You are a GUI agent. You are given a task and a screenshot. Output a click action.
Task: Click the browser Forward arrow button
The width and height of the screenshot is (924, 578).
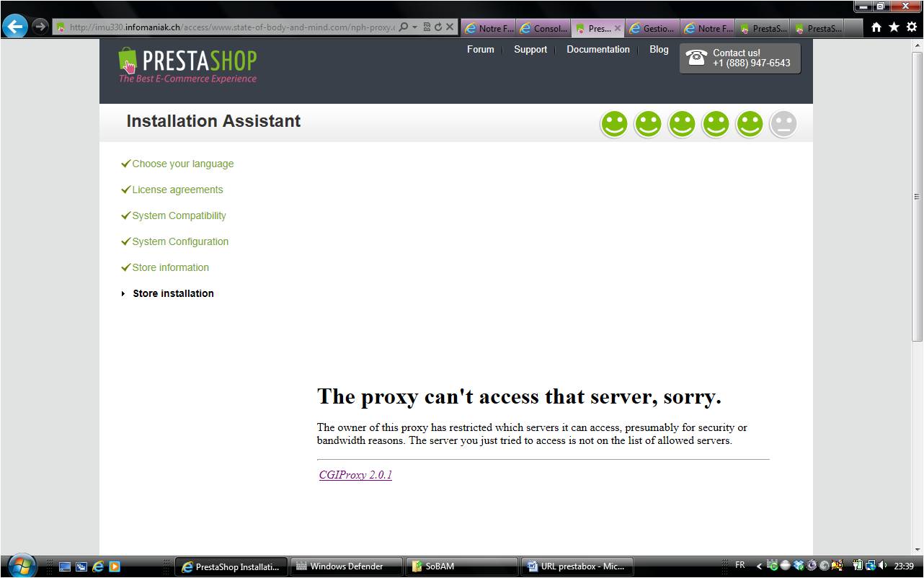click(x=40, y=27)
